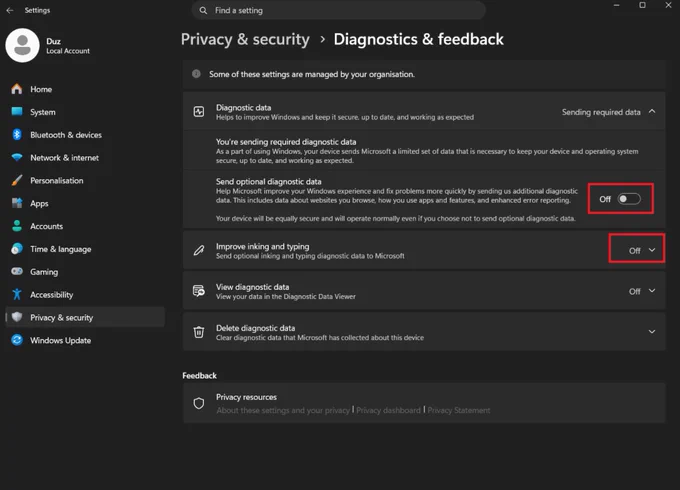Click the back arrow in Settings
Image resolution: width=680 pixels, height=490 pixels.
point(10,10)
